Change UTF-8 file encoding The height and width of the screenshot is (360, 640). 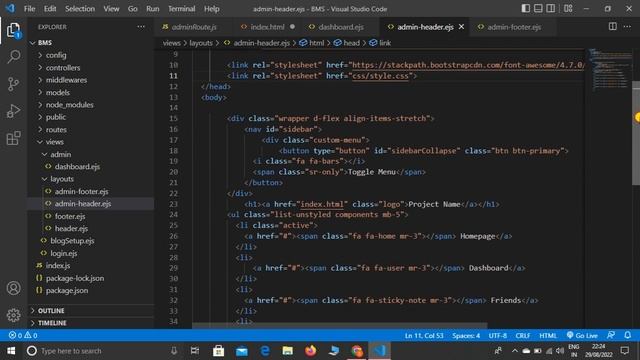coord(498,335)
